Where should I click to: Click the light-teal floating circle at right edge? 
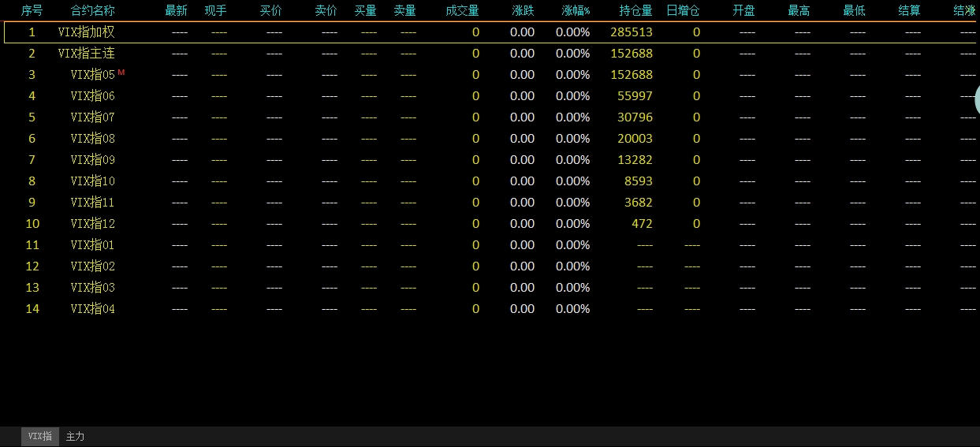coord(976,101)
